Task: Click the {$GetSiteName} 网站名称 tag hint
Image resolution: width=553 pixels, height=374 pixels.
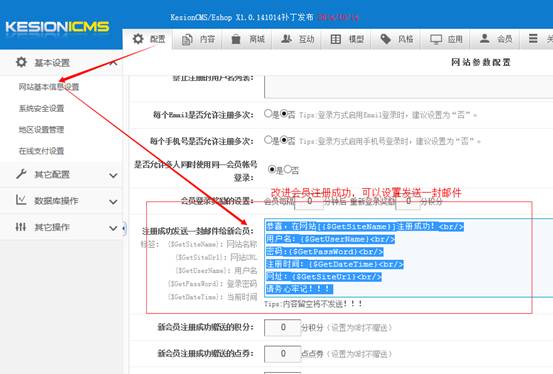Action: (212, 244)
